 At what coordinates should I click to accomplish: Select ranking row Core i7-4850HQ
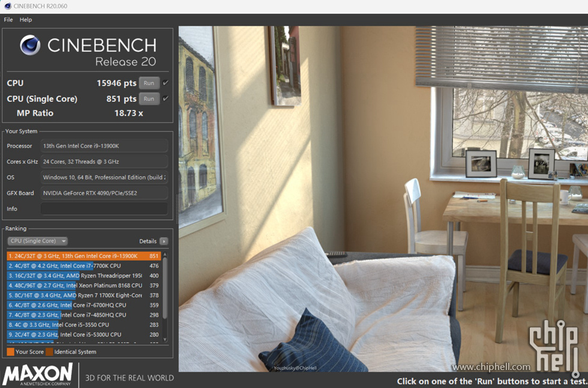coord(83,315)
